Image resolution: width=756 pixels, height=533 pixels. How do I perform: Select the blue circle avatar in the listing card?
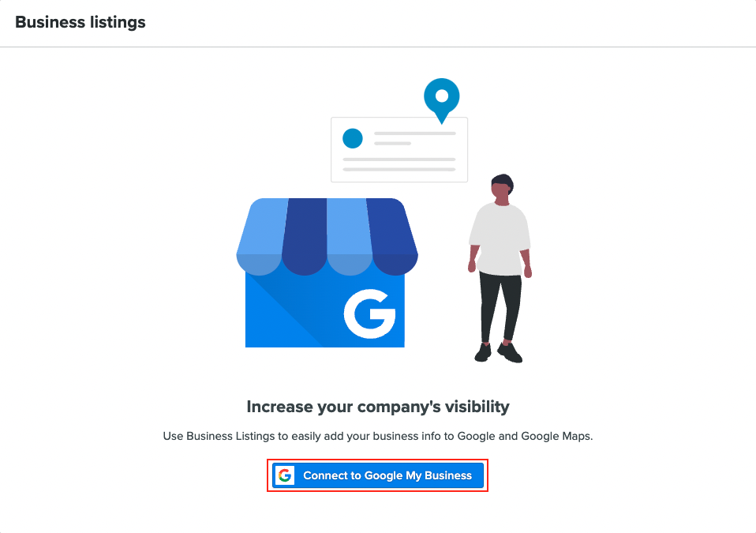tap(353, 138)
